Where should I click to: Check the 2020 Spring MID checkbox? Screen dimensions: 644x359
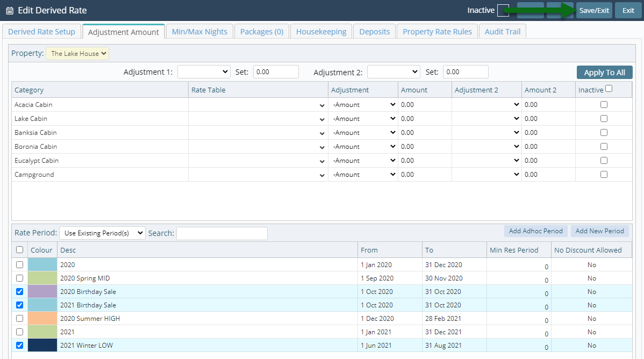19,278
